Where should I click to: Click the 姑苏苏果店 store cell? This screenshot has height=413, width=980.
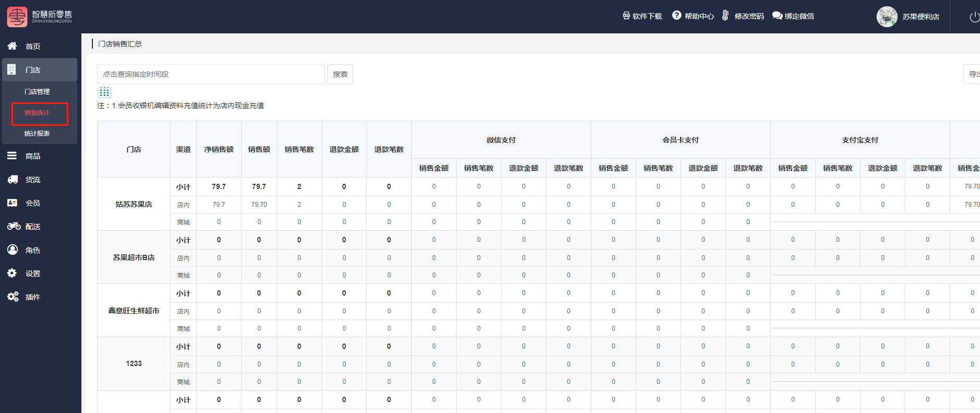(x=134, y=204)
